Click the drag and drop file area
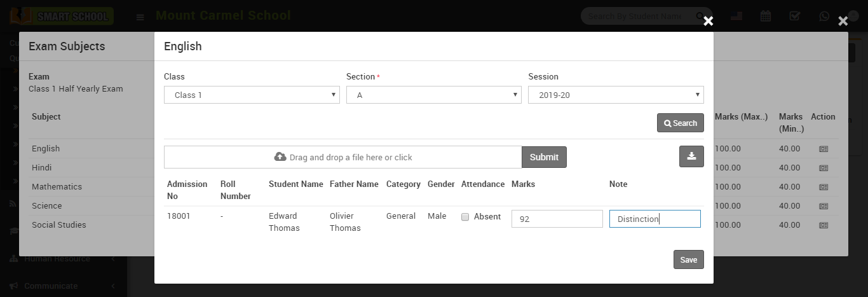 click(342, 157)
